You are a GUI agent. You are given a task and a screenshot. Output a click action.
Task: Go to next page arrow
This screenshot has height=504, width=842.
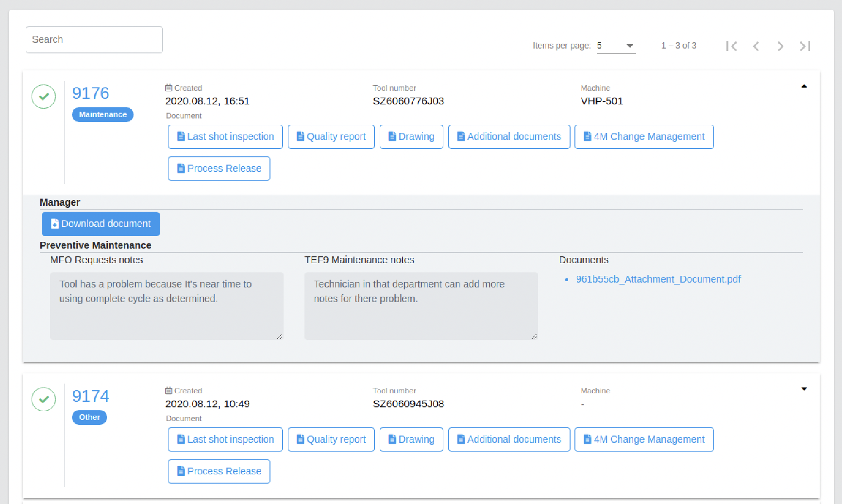point(780,46)
